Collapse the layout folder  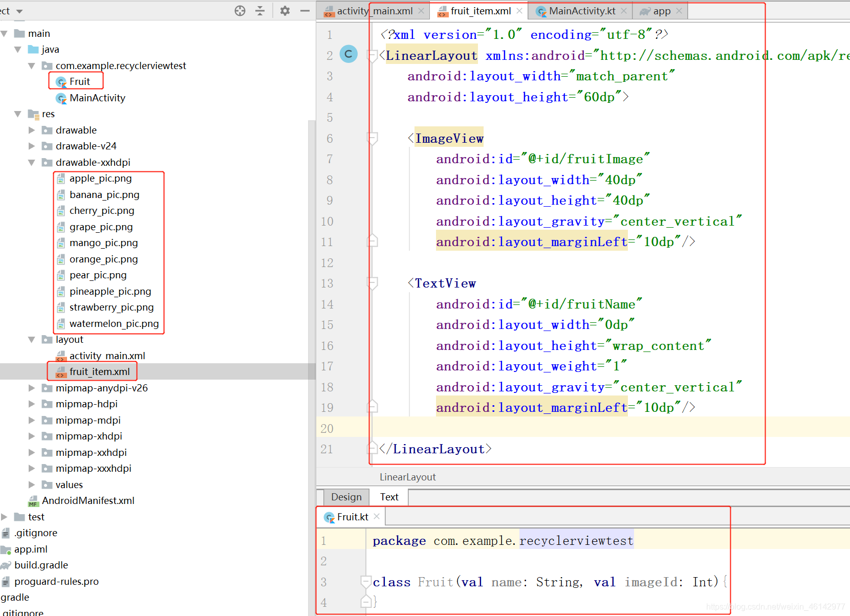32,340
